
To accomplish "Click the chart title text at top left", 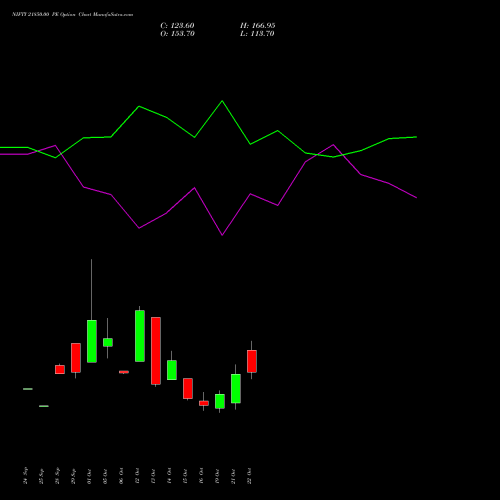I will (73, 15).
